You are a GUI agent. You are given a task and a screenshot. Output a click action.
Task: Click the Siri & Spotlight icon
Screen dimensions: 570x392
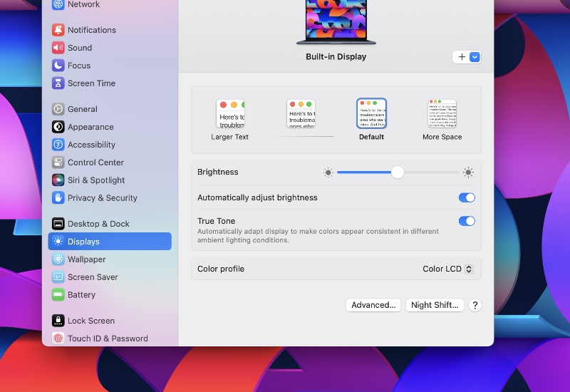coord(58,180)
